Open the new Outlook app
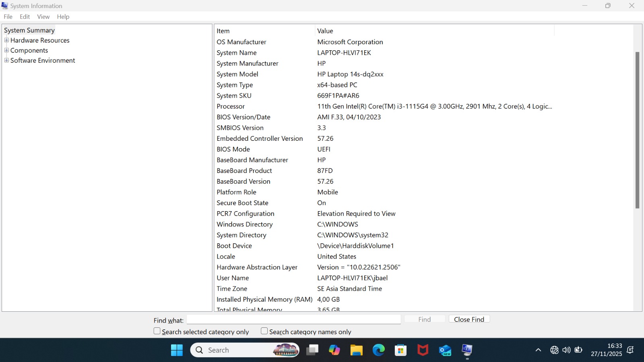 pyautogui.click(x=445, y=350)
